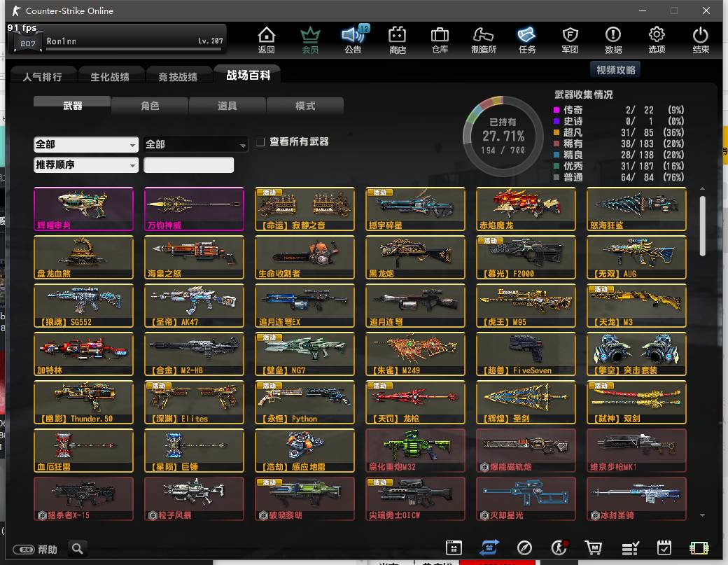Open the 【朱雀】M249 weapon card
728x565 pixels.
(415, 354)
